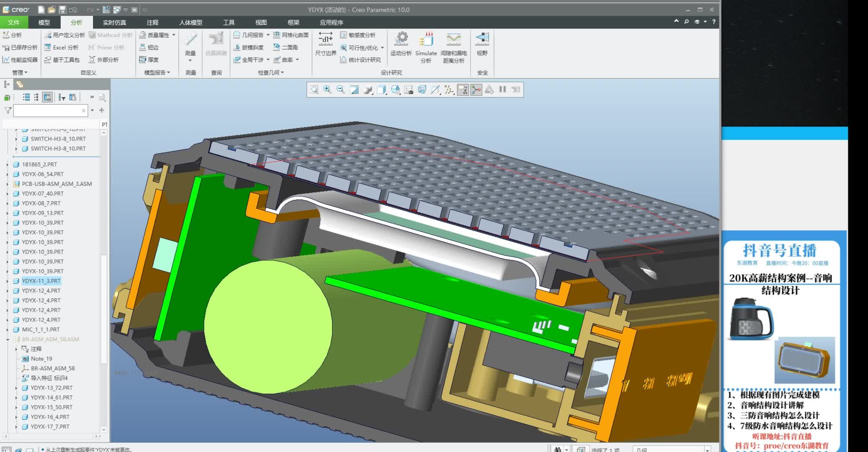The width and height of the screenshot is (868, 452).
Task: Click the Refit zoom icon
Action: tap(314, 90)
